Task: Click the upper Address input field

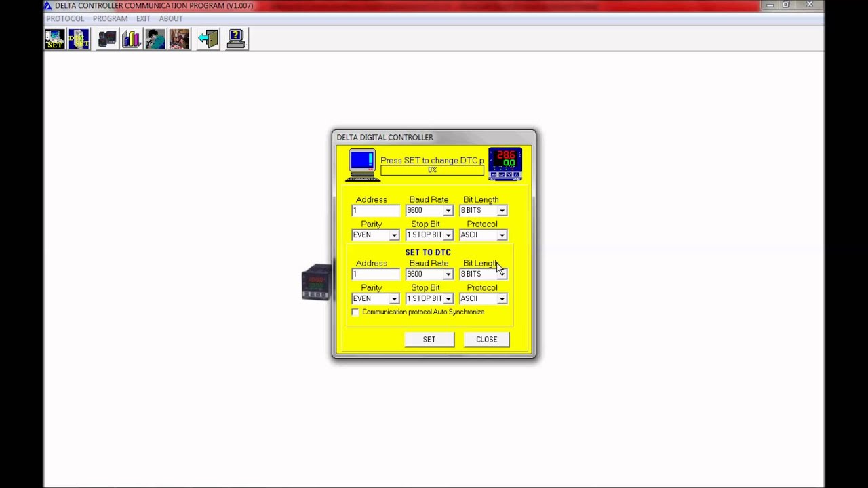Action: (x=375, y=211)
